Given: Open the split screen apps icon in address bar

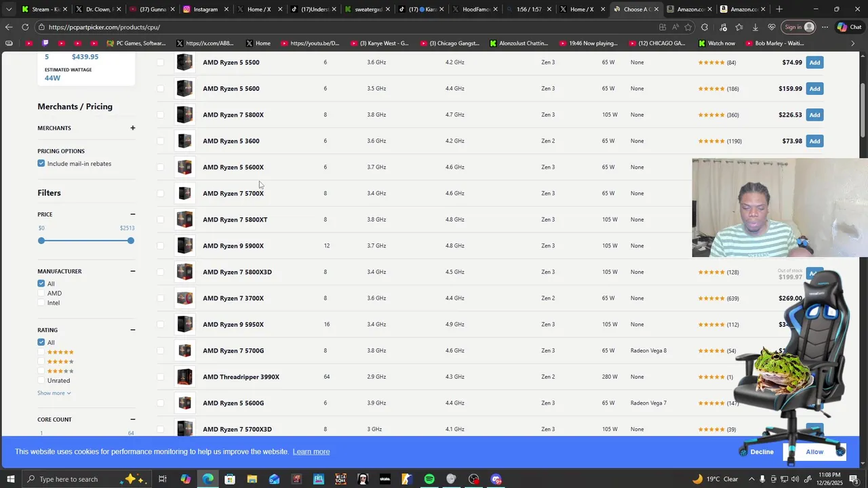Looking at the screenshot, I should click(x=663, y=27).
